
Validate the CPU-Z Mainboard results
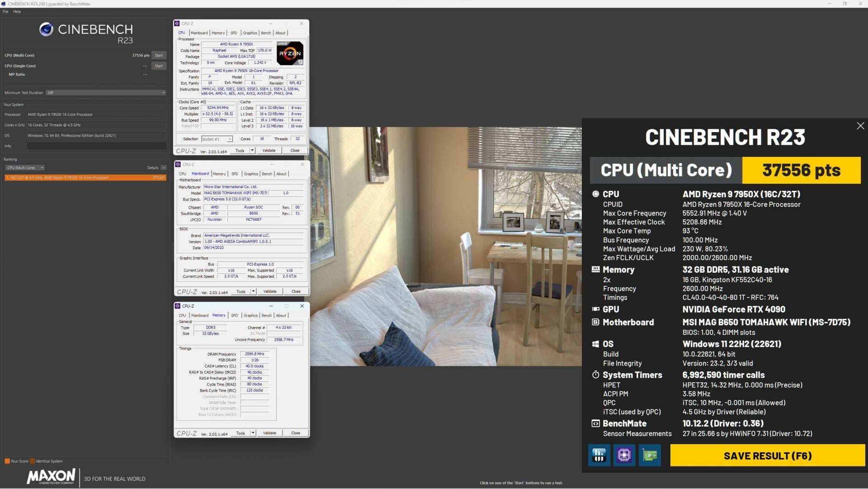tap(270, 291)
